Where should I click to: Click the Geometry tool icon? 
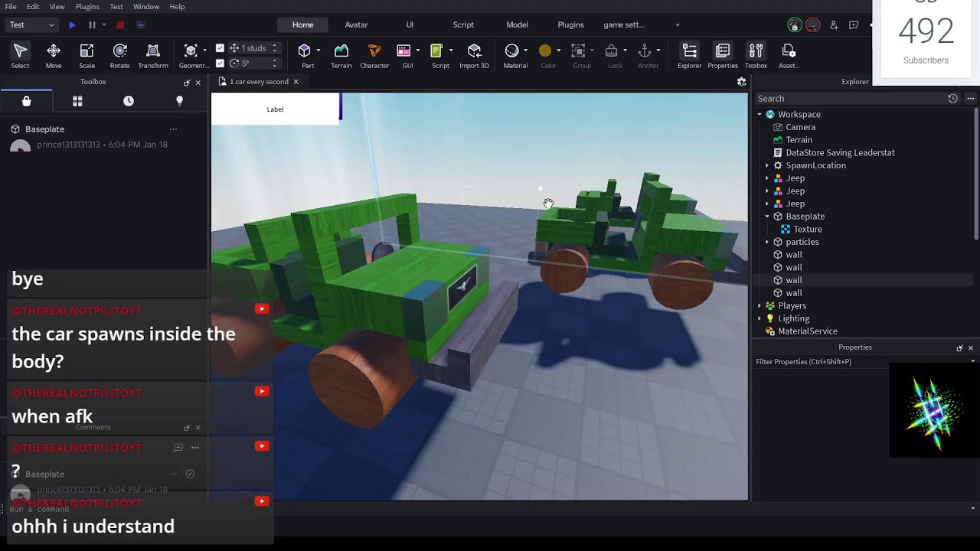190,51
